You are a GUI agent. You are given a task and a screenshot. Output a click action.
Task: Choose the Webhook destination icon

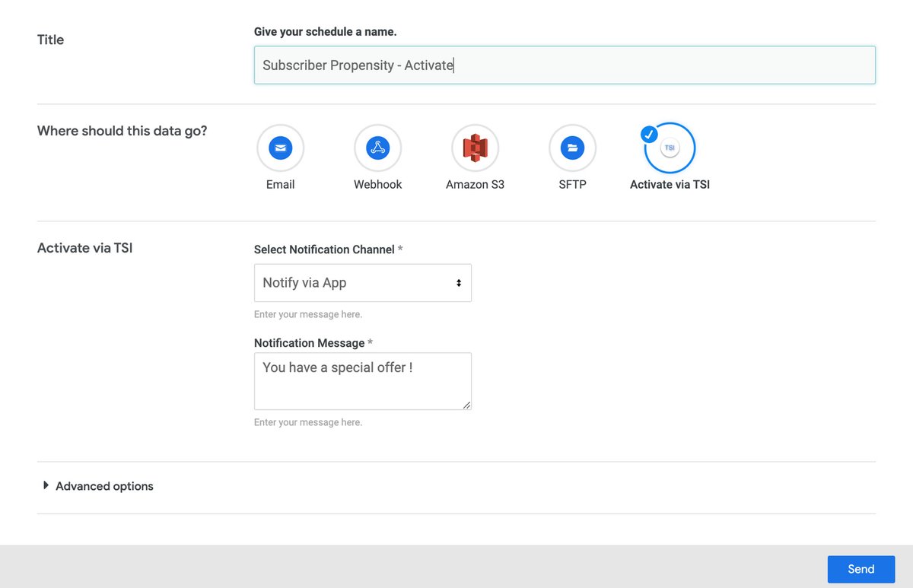pos(377,148)
